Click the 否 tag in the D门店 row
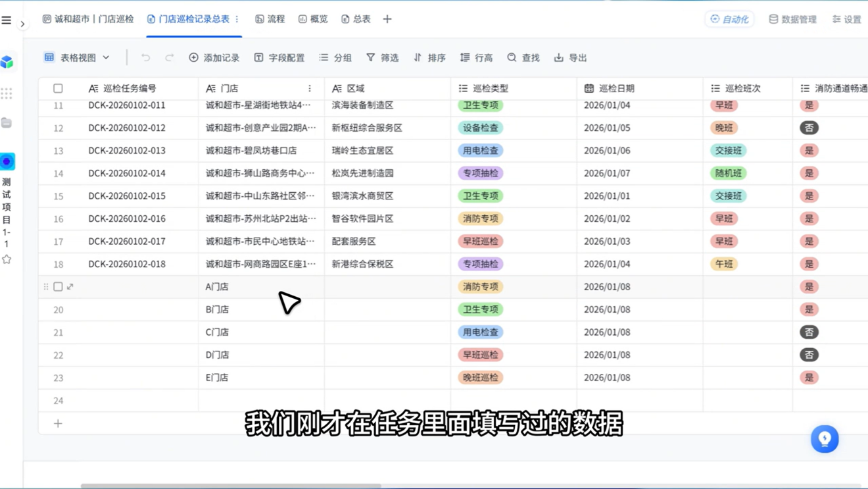Viewport: 868px width, 489px height. [x=809, y=355]
